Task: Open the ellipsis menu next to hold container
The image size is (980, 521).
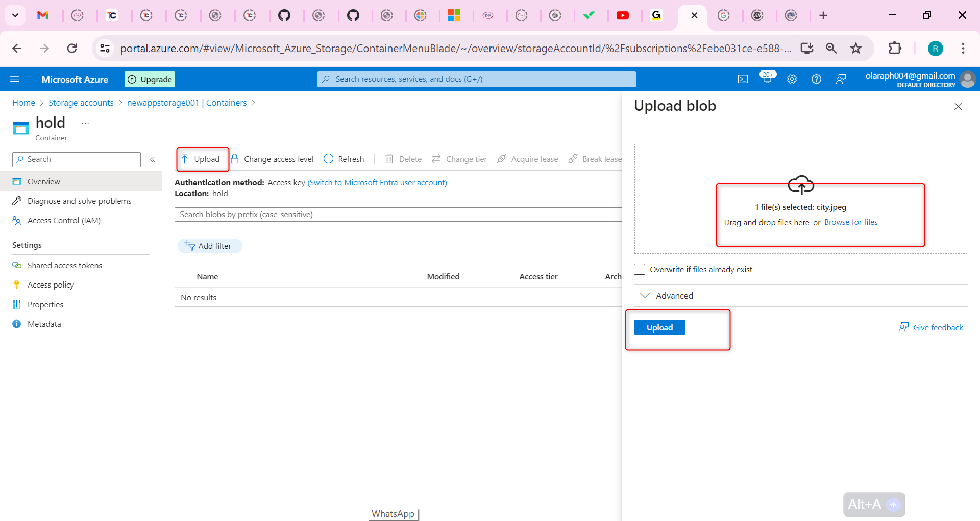Action: point(85,123)
